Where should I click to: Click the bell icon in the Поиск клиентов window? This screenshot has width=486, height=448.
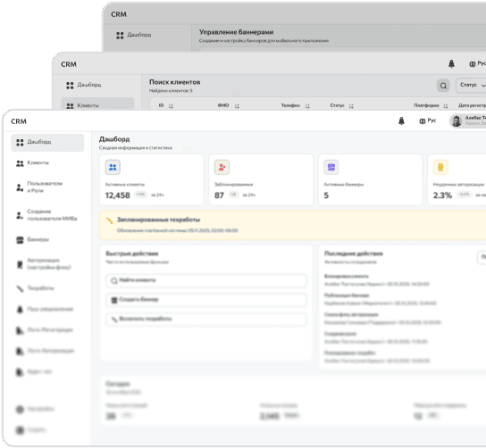(451, 63)
